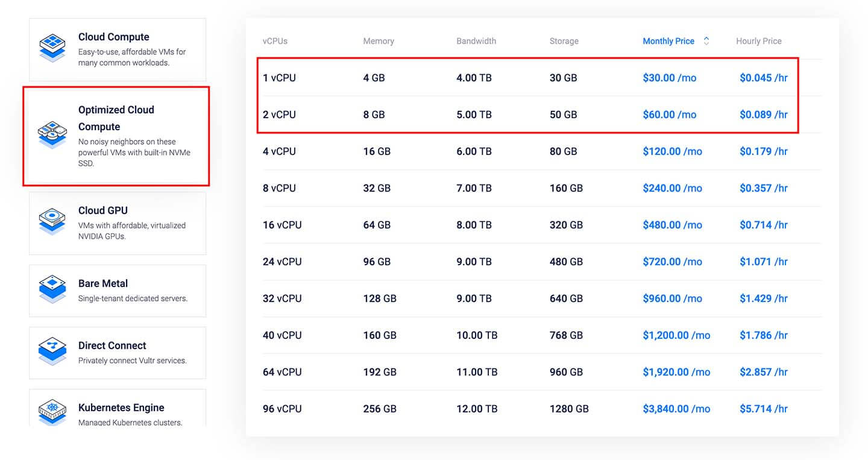
Task: Select the Optimized Cloud Compute card
Action: coord(118,136)
